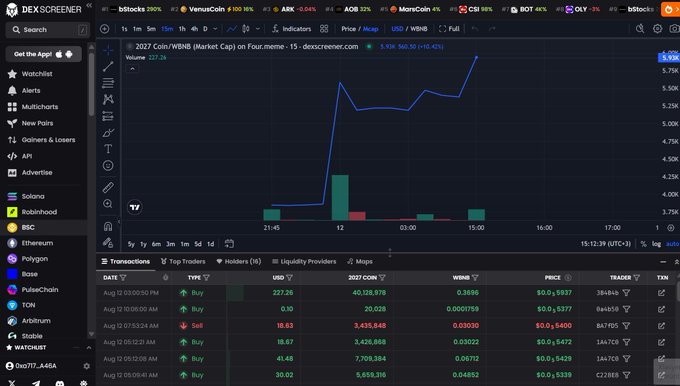The image size is (680, 386).
Task: Filter transactions by DATE column
Action: tap(123, 278)
